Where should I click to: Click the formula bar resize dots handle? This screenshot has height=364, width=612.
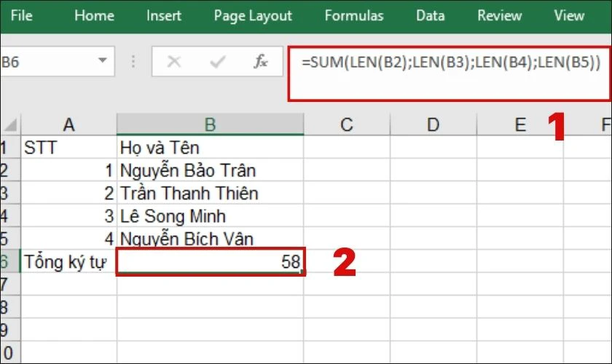[x=133, y=61]
